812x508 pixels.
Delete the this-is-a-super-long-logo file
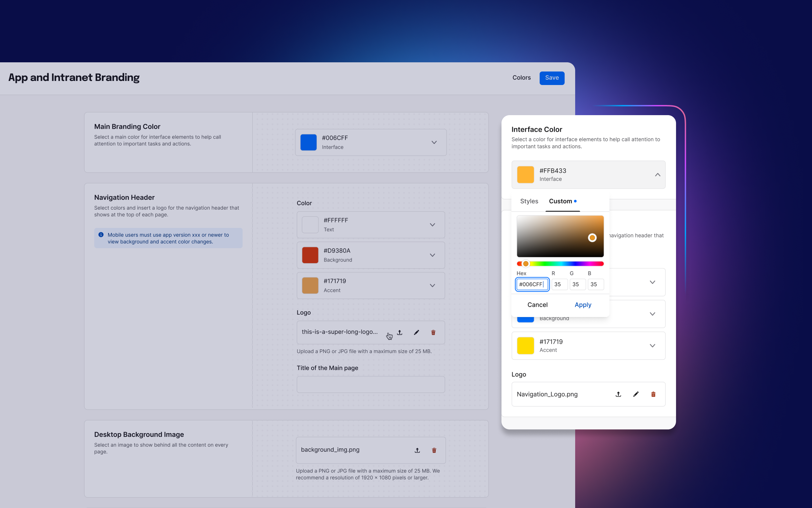coord(433,332)
